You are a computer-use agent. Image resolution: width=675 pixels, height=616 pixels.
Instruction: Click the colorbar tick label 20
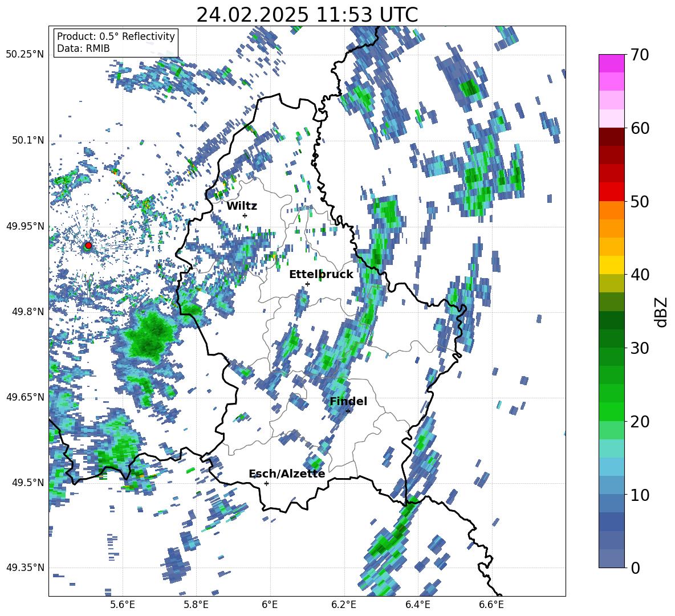[639, 422]
